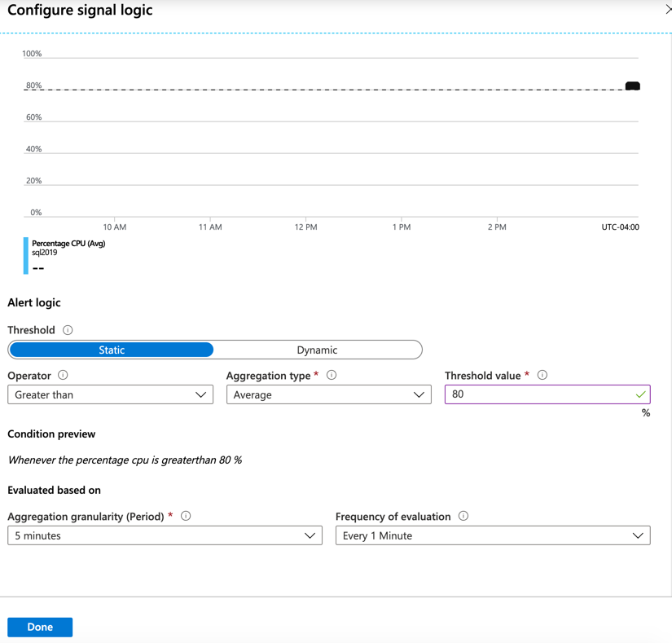The height and width of the screenshot is (643, 672).
Task: Click the 10 AM label on chart axis
Action: point(115,227)
